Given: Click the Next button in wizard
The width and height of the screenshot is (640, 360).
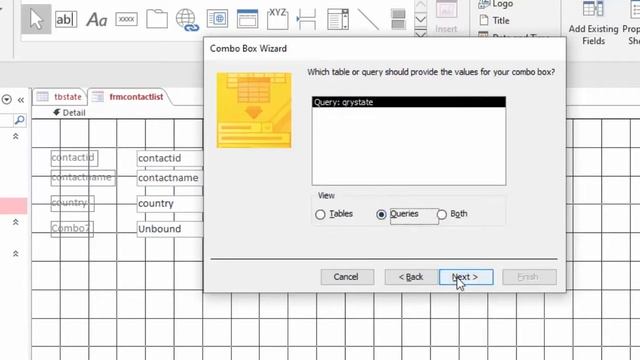Looking at the screenshot, I should [x=466, y=277].
